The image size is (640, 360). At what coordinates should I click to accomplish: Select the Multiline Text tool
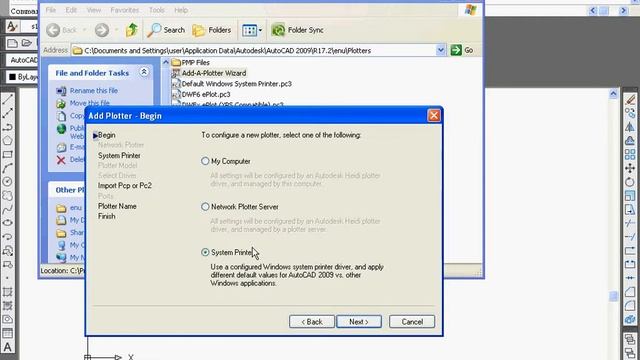(x=7, y=347)
